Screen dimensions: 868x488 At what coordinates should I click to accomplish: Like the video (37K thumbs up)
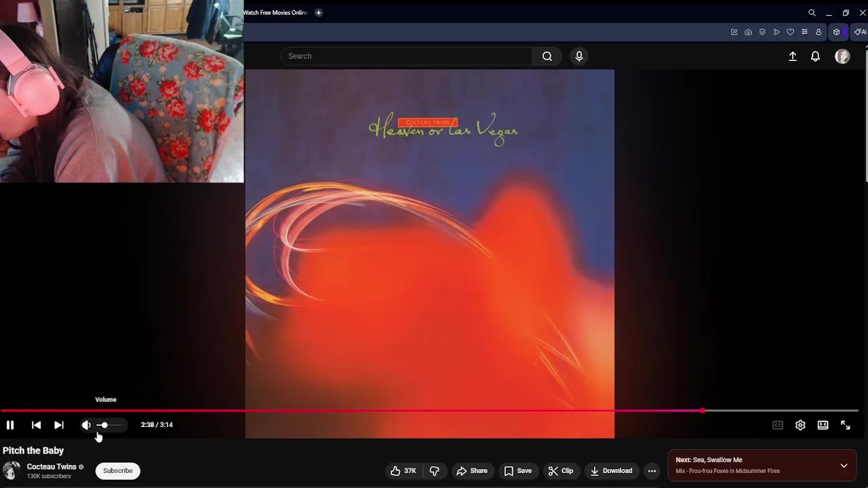coord(403,471)
